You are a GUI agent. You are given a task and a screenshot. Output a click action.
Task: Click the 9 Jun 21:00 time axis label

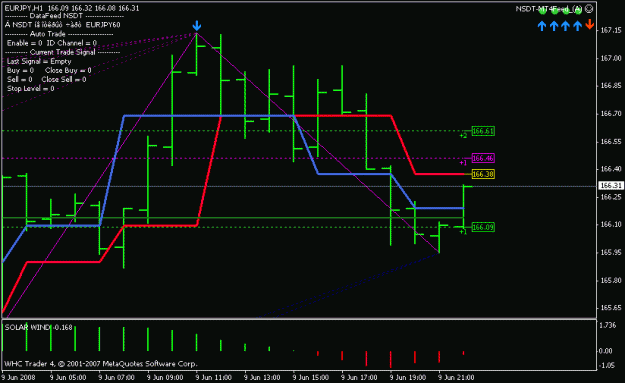pos(456,377)
